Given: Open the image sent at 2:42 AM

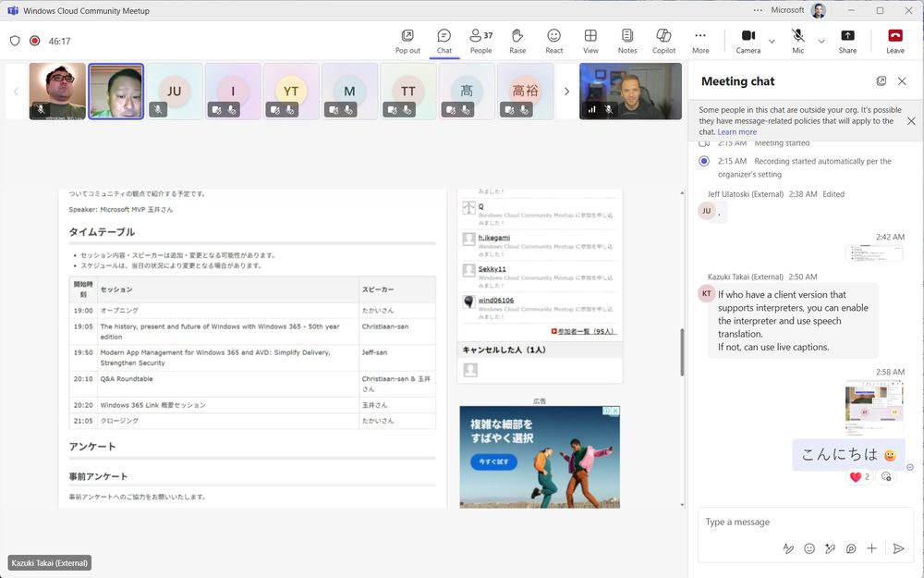Looking at the screenshot, I should [874, 253].
